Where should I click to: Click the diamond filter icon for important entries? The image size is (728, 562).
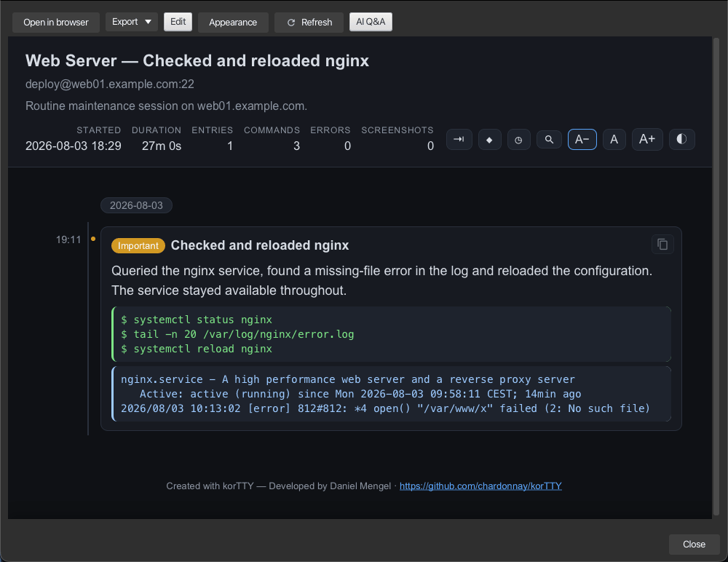(489, 139)
